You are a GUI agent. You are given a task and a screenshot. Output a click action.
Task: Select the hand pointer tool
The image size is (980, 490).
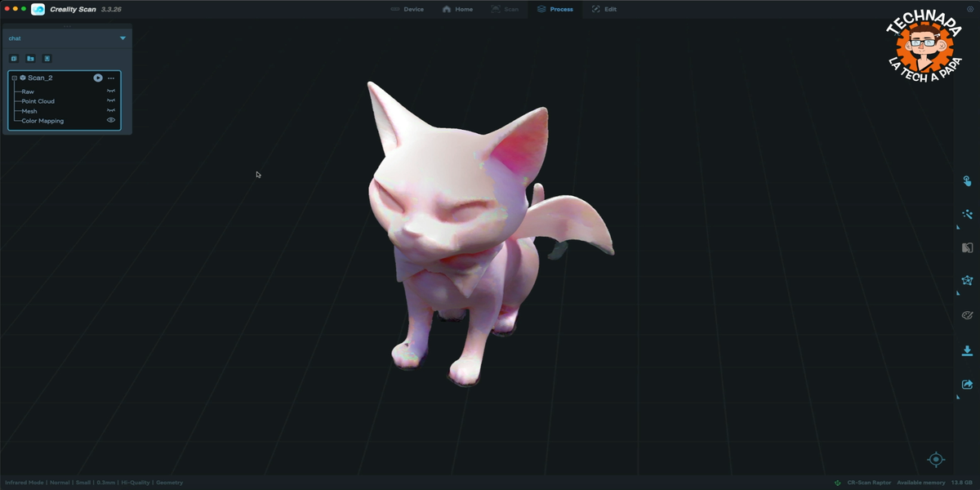[x=967, y=181]
